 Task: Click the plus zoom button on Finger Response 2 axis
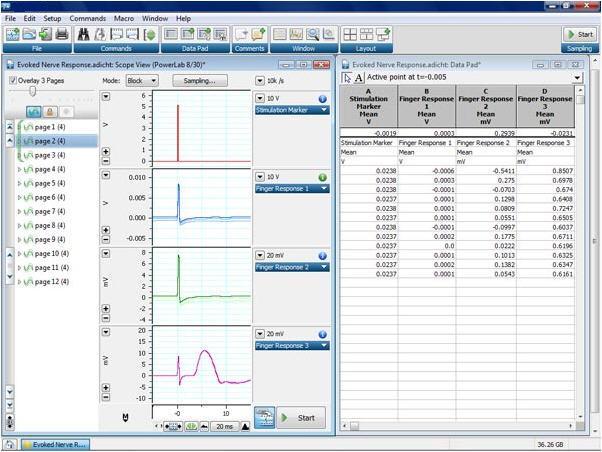pos(106,308)
